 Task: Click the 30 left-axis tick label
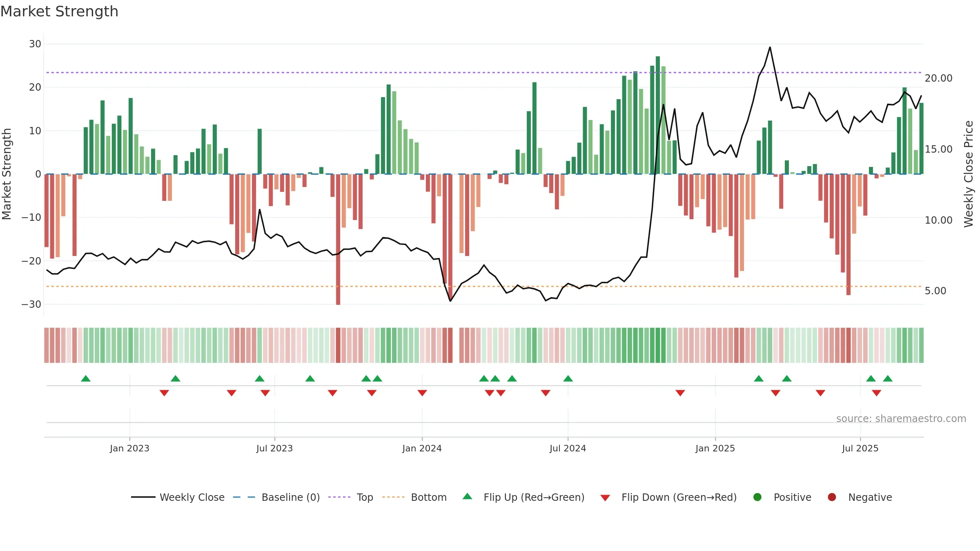click(35, 44)
